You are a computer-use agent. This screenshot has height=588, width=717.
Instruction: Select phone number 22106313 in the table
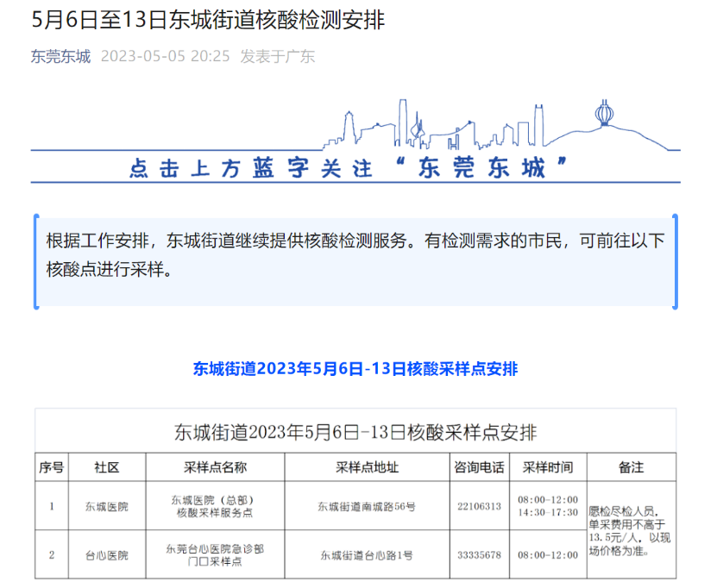coord(479,507)
